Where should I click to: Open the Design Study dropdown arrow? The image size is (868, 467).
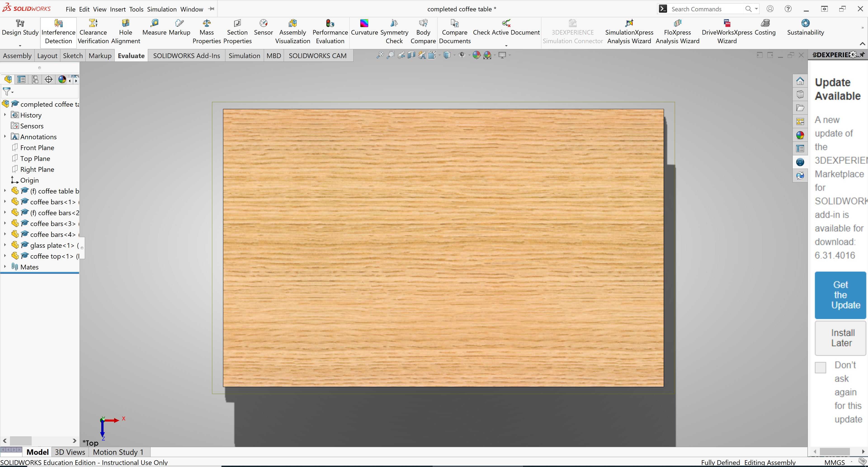click(20, 45)
